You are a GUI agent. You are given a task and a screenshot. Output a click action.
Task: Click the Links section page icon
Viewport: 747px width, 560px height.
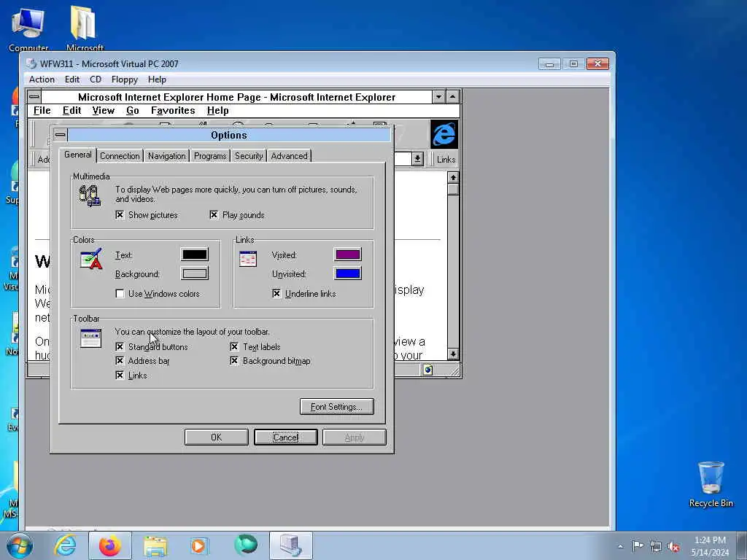pyautogui.click(x=248, y=259)
